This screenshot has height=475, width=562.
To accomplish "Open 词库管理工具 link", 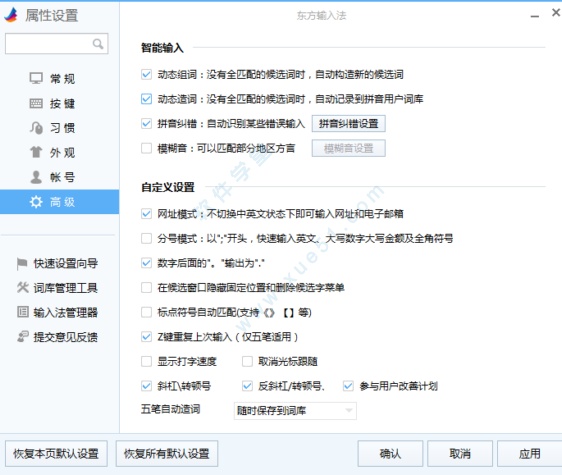I will click(66, 288).
